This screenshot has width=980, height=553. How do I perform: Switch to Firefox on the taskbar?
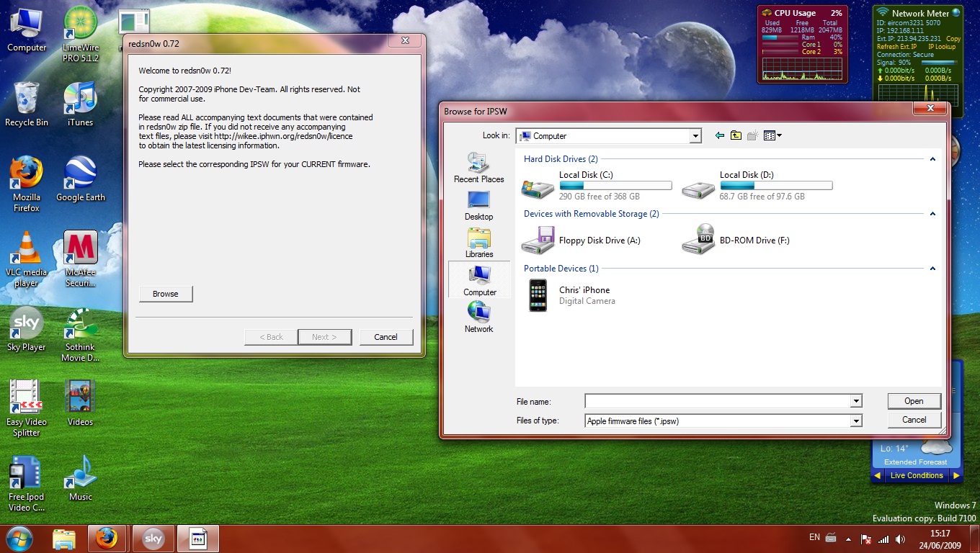click(107, 539)
